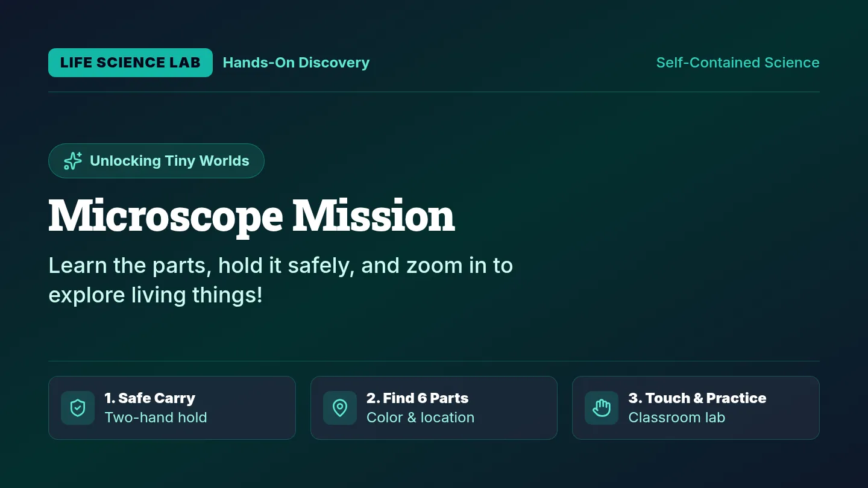Click the 2. Find 6 Parts heading
Screen dimensions: 868x488
point(418,398)
